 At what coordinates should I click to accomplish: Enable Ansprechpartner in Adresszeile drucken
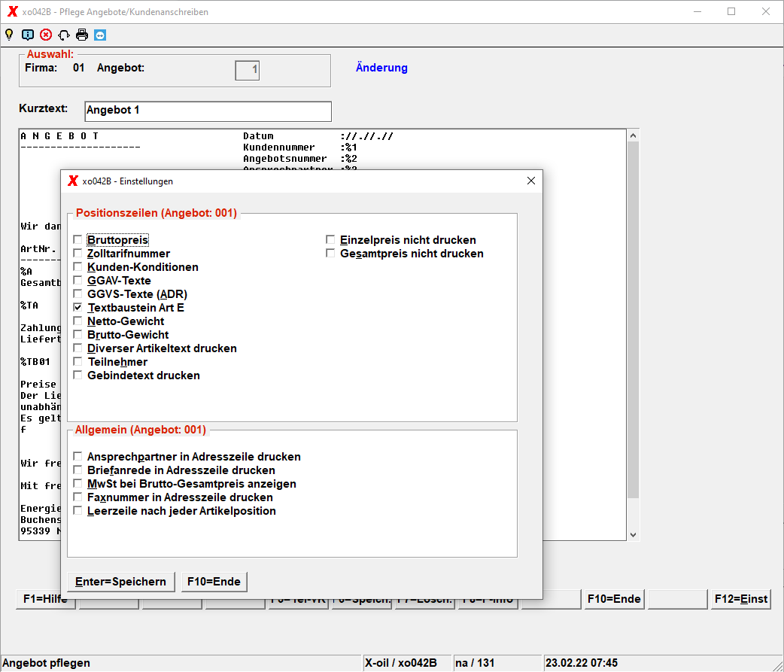click(77, 457)
